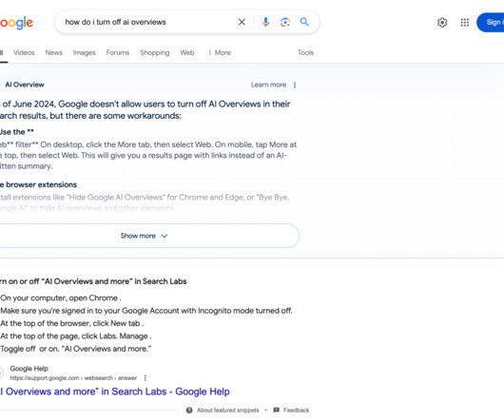Switch to the Images tab
Screen dimensions: 504x420
click(85, 52)
